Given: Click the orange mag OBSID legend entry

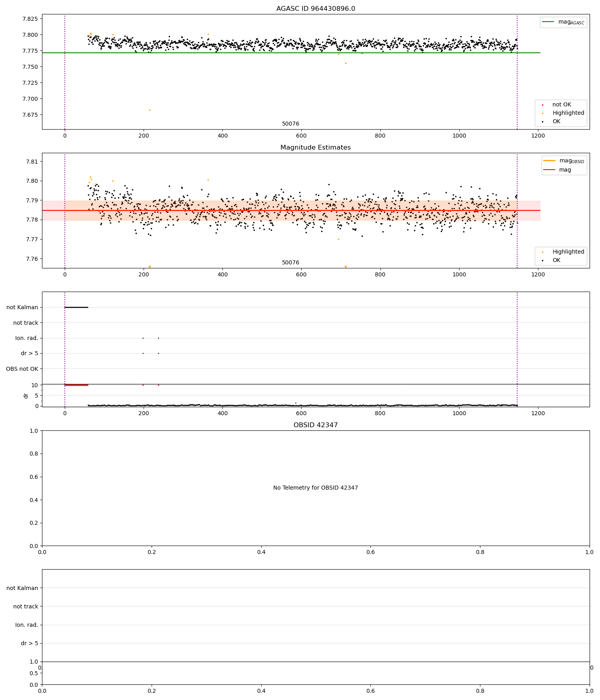Looking at the screenshot, I should point(564,161).
